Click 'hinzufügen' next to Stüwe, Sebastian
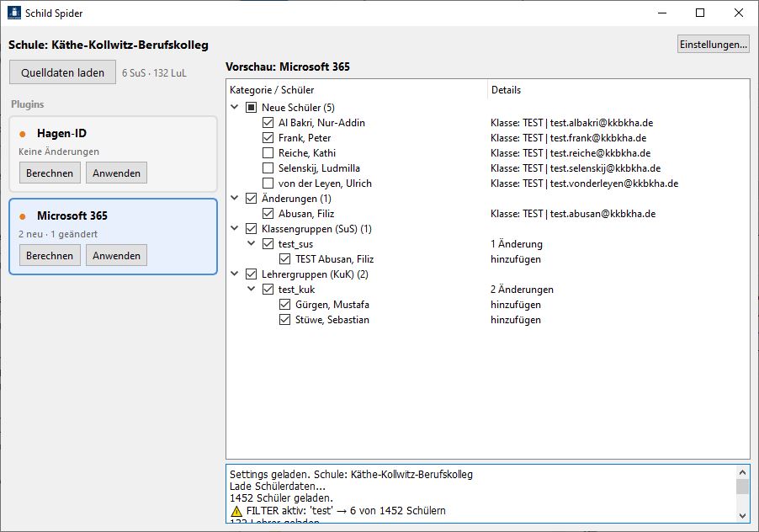Screen dimensions: 759x532 pyautogui.click(x=516, y=320)
